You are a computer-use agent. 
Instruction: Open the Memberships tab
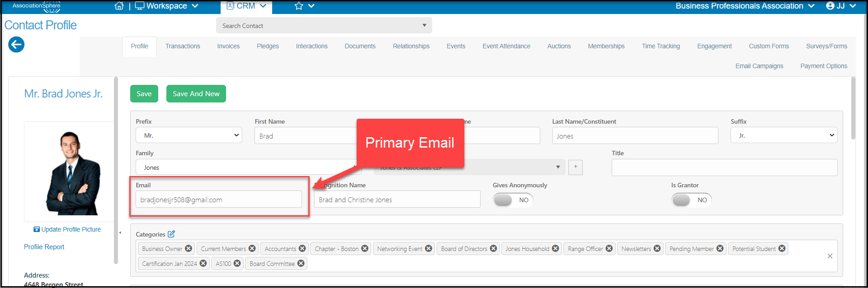click(x=606, y=46)
